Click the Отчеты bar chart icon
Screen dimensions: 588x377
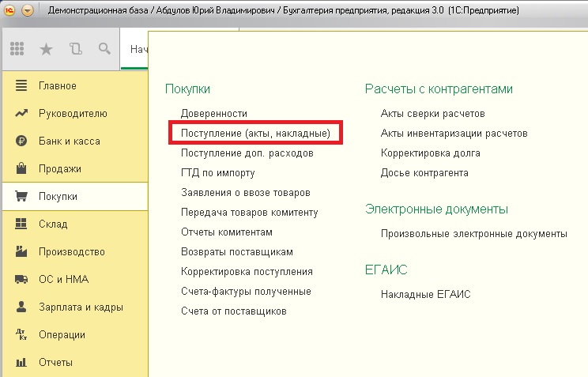pyautogui.click(x=21, y=362)
